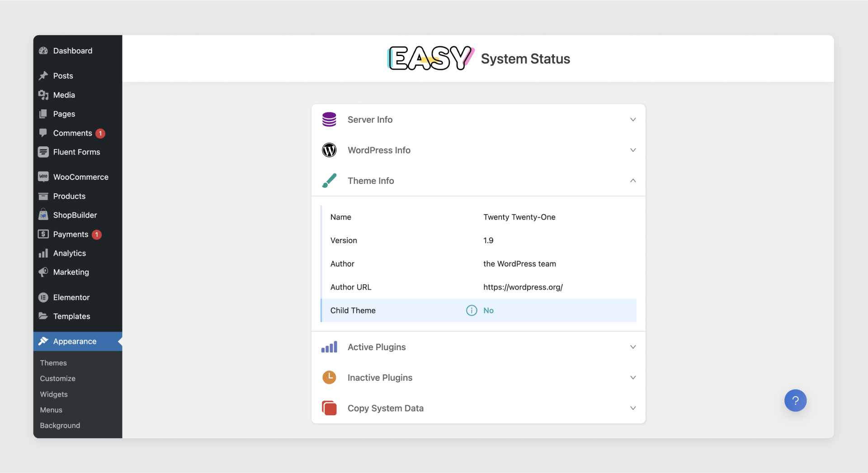Open the Inactive Plugins section title
Viewport: 868px width, 473px height.
380,377
